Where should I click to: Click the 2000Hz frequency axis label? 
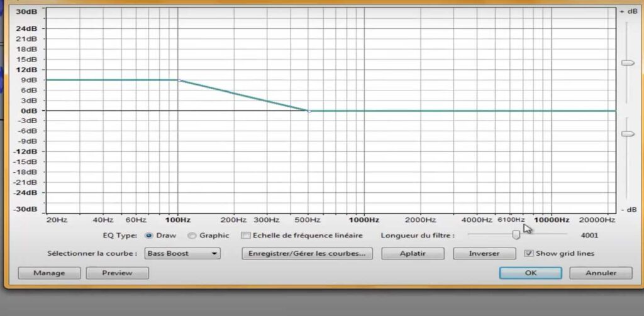(x=420, y=221)
